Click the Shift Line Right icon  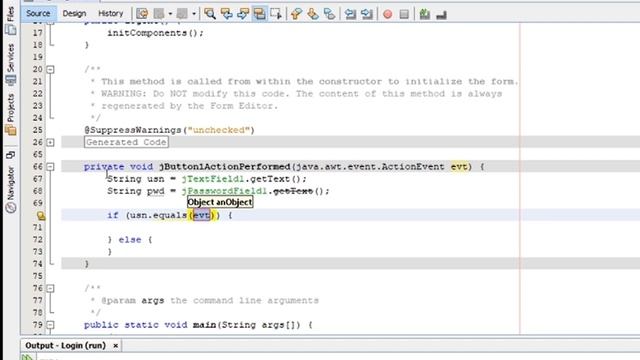(367, 14)
